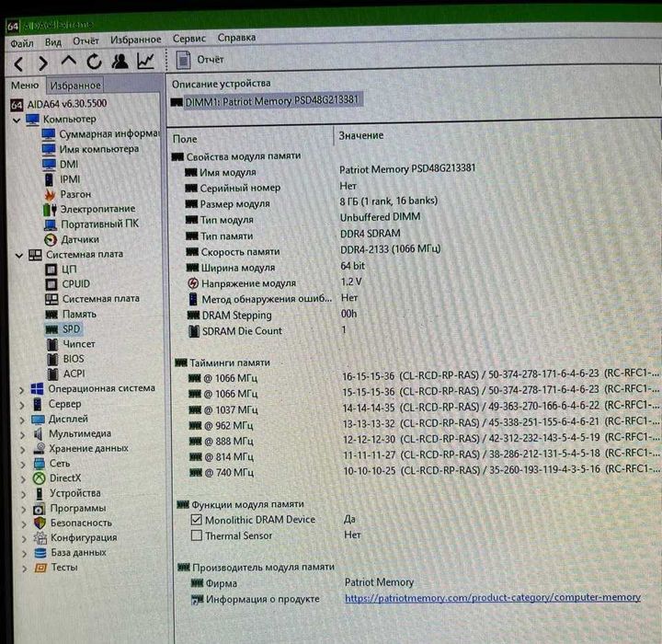Click the SPD memory icon
662x644 pixels.
[x=51, y=329]
